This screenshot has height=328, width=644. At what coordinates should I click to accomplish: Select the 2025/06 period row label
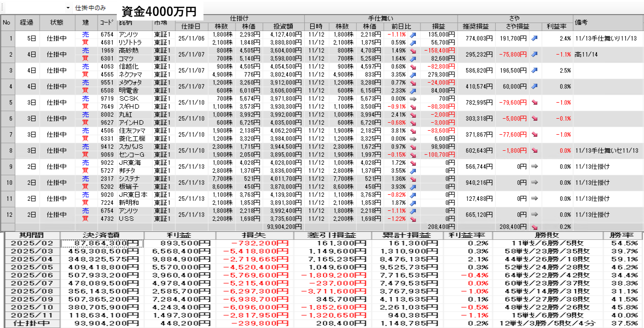(x=31, y=275)
